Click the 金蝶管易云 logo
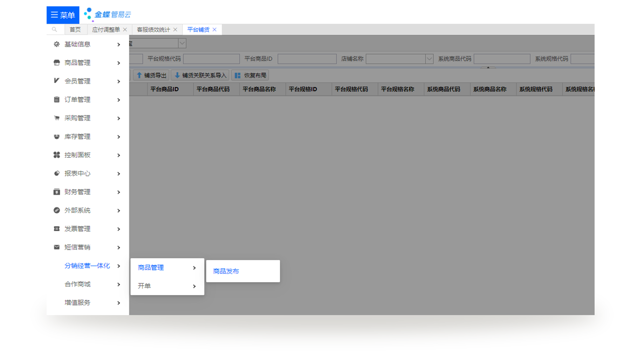The height and width of the screenshot is (361, 644). coord(108,14)
